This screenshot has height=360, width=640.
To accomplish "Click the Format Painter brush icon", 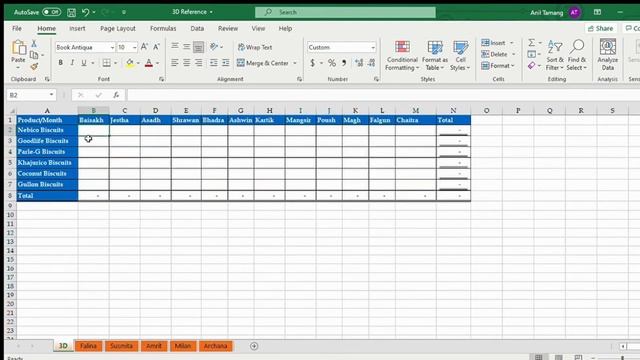I will 34,66.
